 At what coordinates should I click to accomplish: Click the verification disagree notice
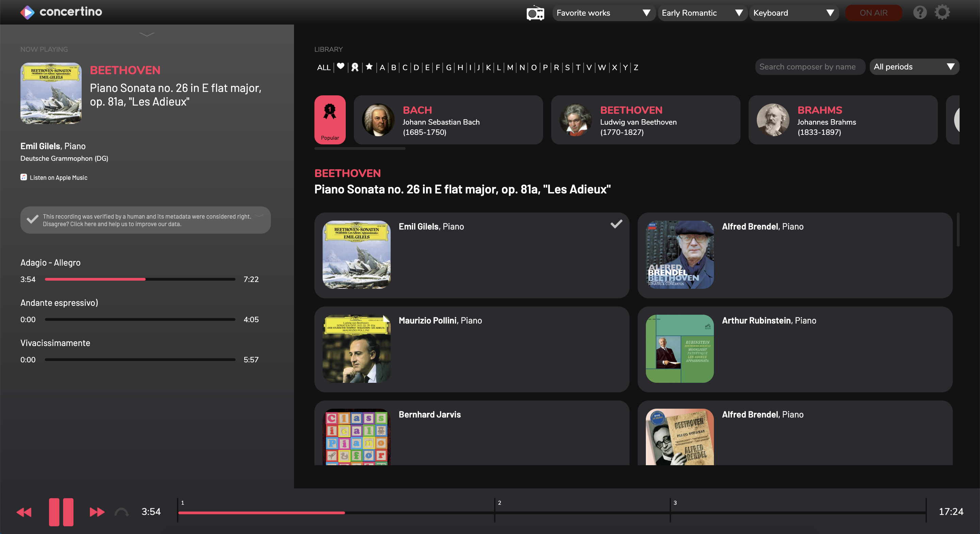[145, 220]
